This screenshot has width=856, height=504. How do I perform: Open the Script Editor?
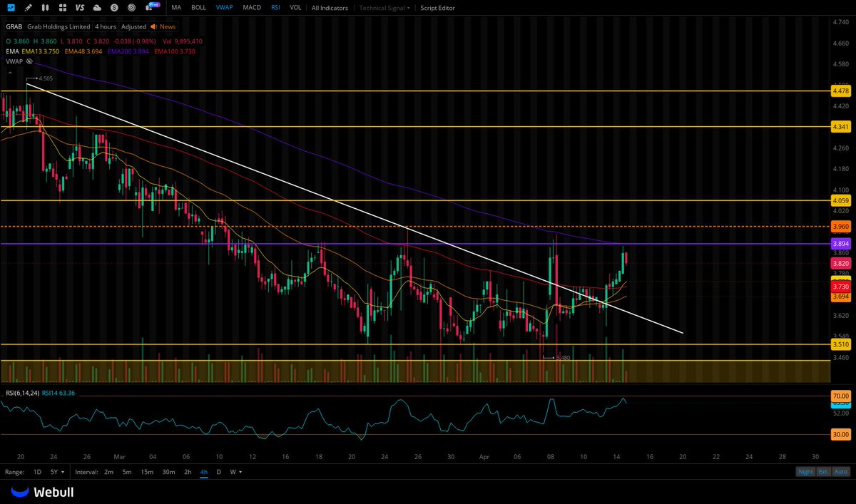437,7
